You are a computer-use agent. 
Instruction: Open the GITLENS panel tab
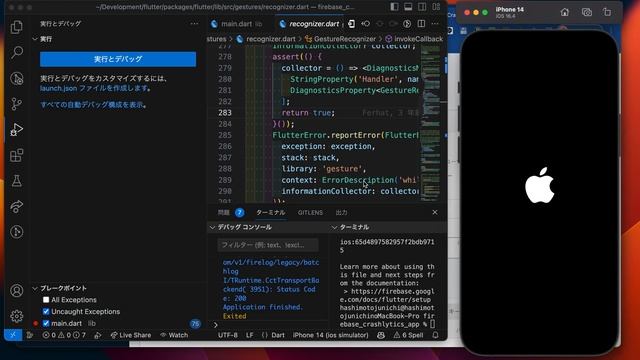coord(310,212)
